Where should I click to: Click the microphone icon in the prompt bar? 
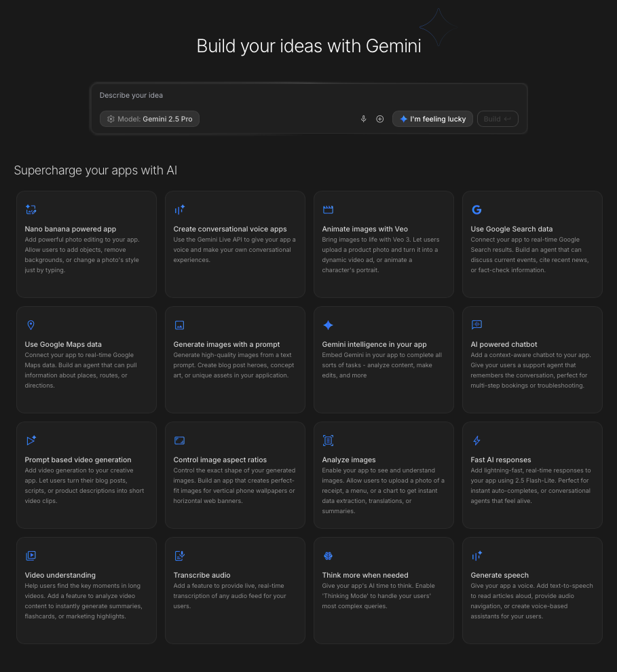(363, 119)
